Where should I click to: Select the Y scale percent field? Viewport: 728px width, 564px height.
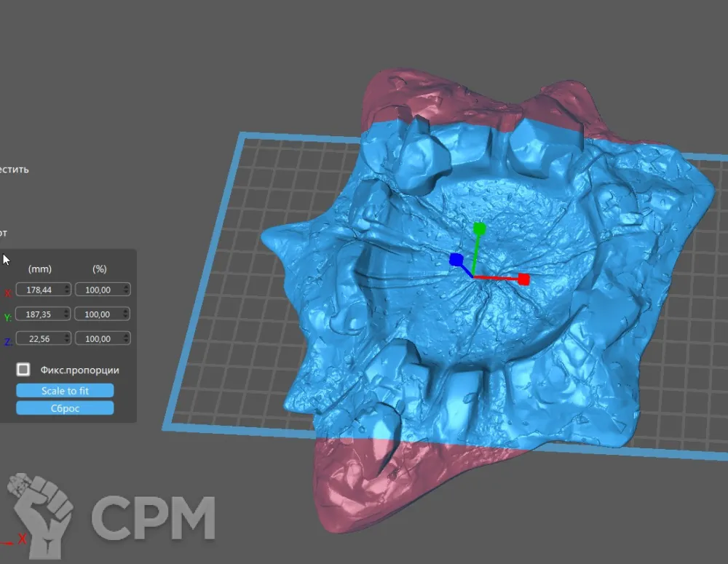click(x=98, y=314)
